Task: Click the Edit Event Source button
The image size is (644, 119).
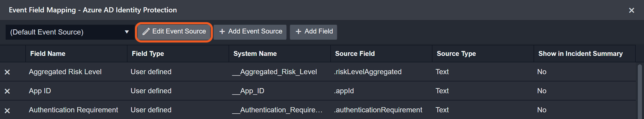Action: tap(174, 32)
